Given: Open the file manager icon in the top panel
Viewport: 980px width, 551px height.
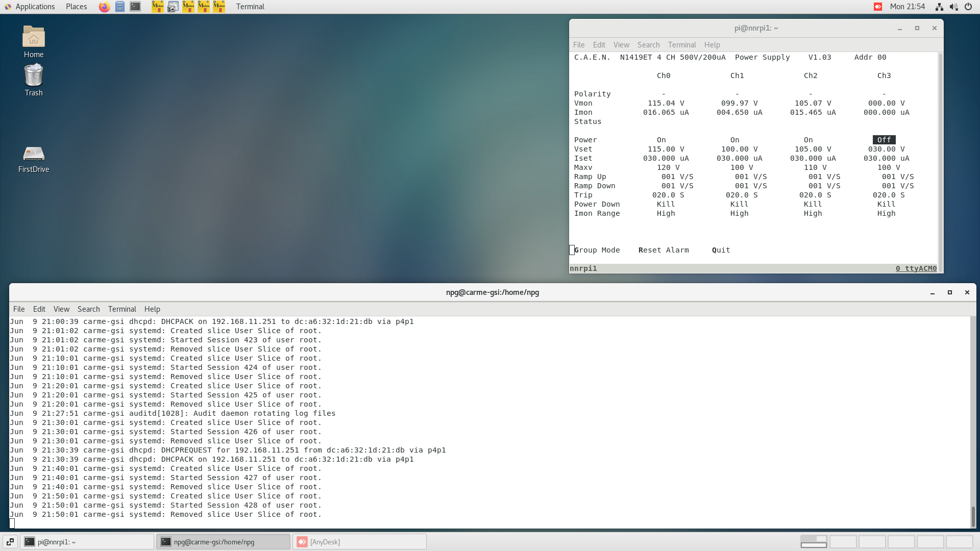Looking at the screenshot, I should (120, 7).
